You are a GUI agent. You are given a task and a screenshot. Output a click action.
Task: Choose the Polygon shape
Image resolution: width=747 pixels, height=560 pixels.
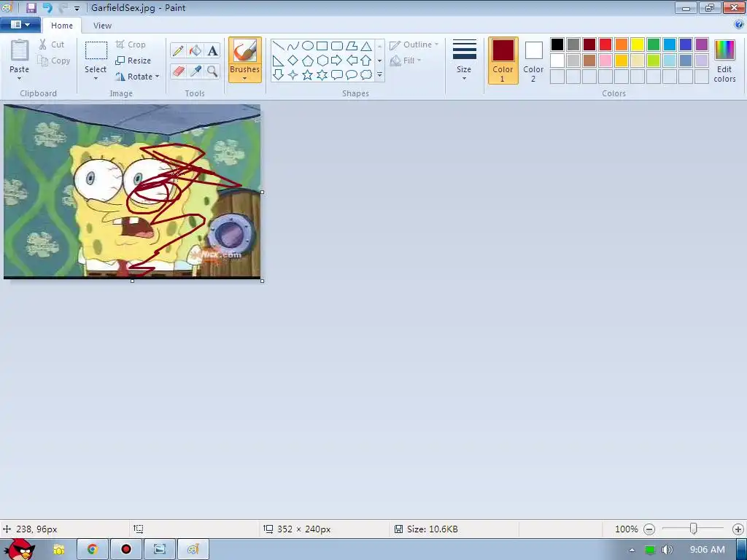tap(352, 46)
